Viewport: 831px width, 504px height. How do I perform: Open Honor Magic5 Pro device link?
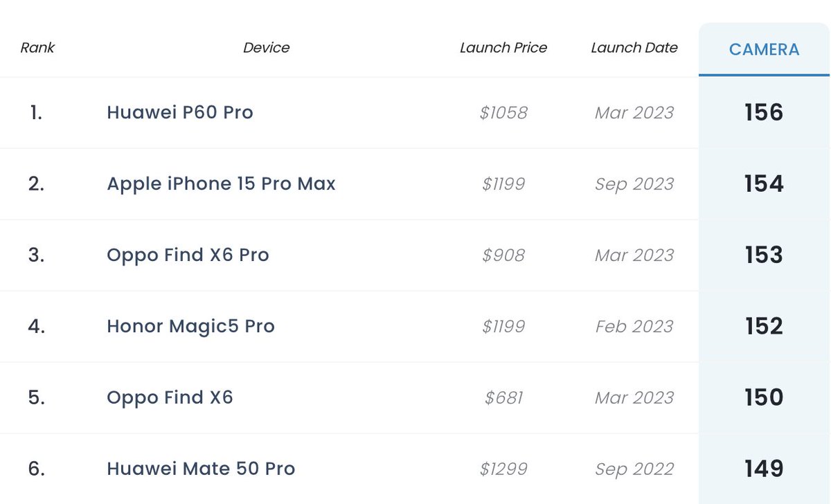(x=190, y=326)
